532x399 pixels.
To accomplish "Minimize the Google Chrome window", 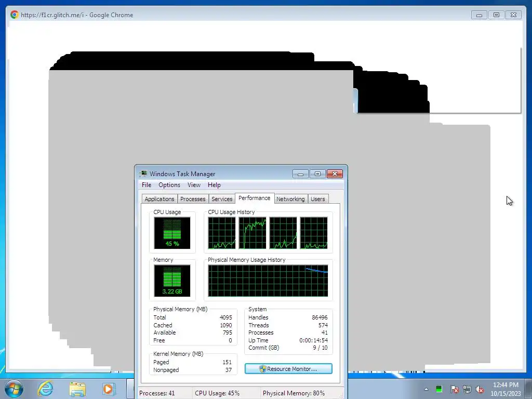I will (479, 15).
